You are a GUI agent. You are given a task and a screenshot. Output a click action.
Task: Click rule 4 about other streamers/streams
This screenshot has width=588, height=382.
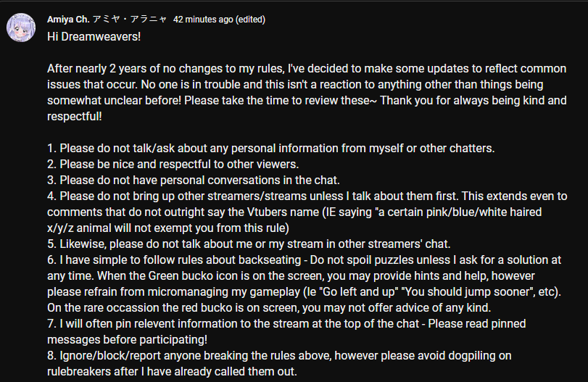pos(307,196)
